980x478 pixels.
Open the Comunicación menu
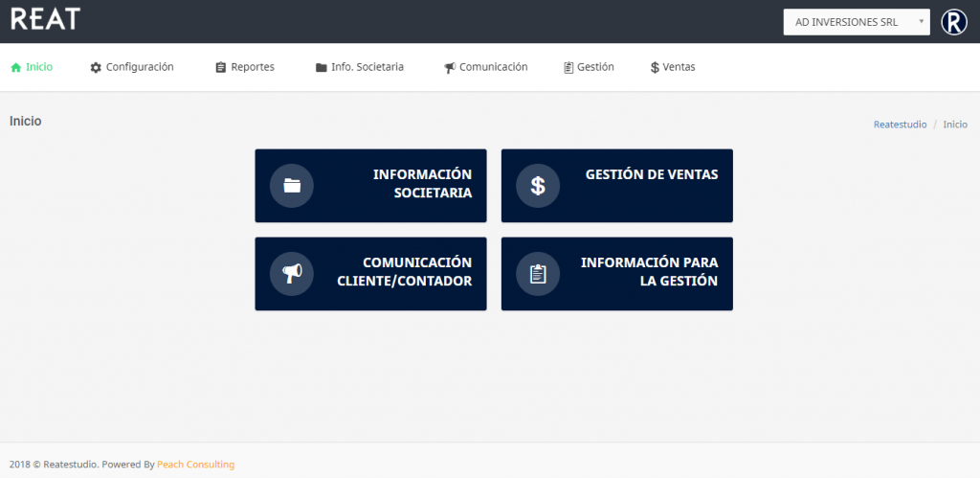[486, 67]
